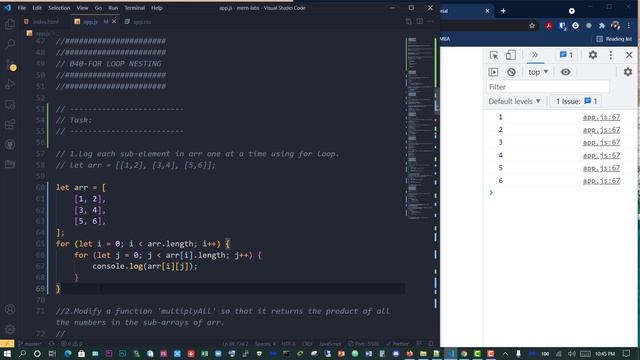The height and width of the screenshot is (360, 640).
Task: Click the Open Changes icon in the editor toolbar
Action: tap(409, 22)
